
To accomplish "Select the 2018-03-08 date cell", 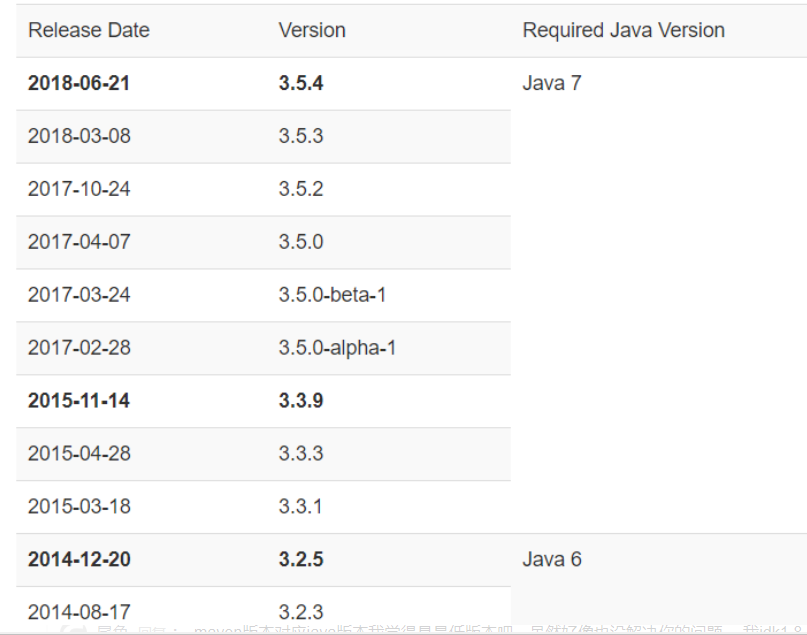I will (79, 136).
